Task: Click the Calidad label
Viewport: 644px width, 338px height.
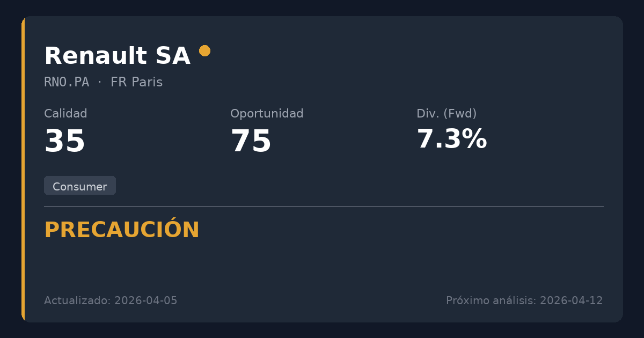Action: [65, 114]
